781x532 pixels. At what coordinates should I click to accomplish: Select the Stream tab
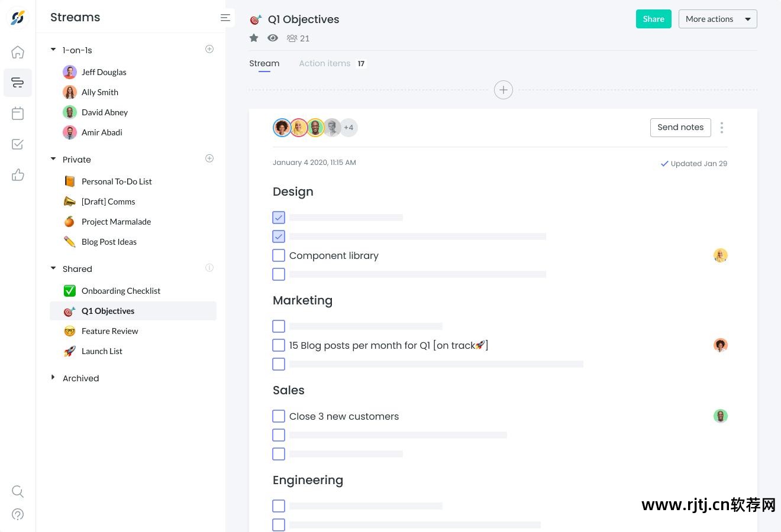[264, 63]
